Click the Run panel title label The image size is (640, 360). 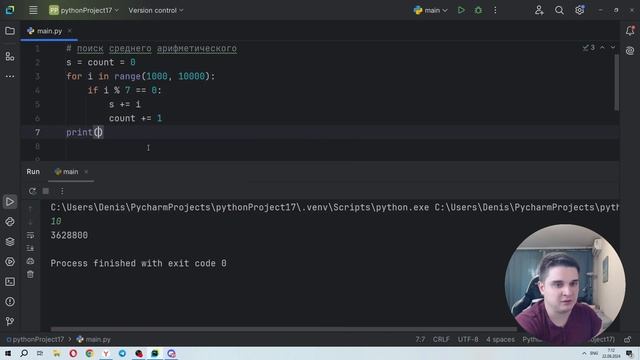[x=33, y=172]
